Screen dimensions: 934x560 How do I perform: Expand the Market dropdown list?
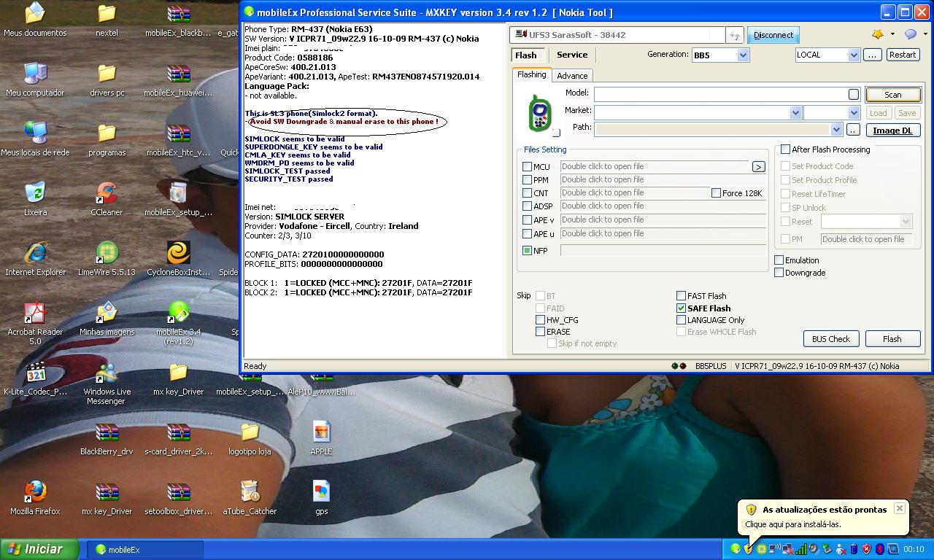pyautogui.click(x=795, y=113)
